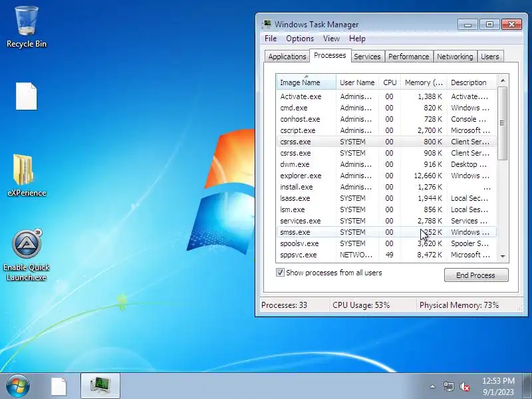
Task: Sort by CPU column header
Action: 390,82
